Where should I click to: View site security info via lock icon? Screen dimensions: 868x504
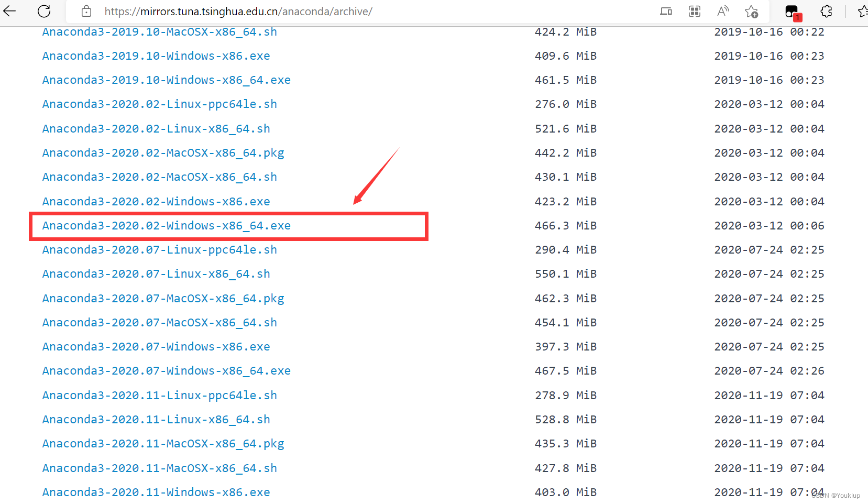coord(86,11)
